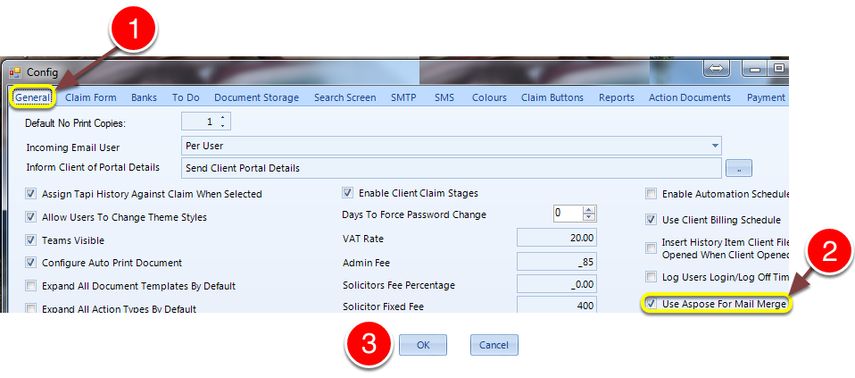Select the Colours tab
The width and height of the screenshot is (855, 378).
tap(489, 98)
